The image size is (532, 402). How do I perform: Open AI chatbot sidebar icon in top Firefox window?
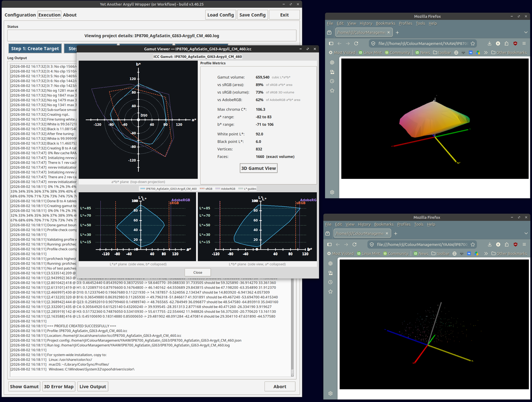332,62
